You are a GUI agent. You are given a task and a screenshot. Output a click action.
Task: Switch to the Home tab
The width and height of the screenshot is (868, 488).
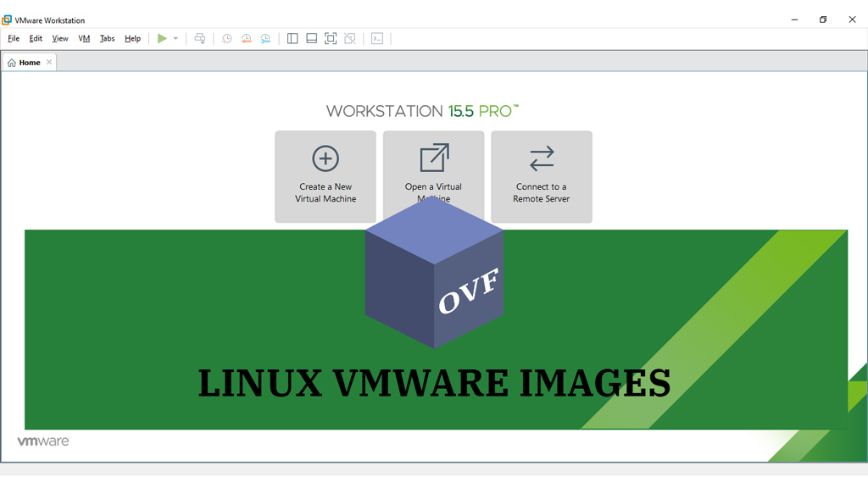[x=28, y=62]
